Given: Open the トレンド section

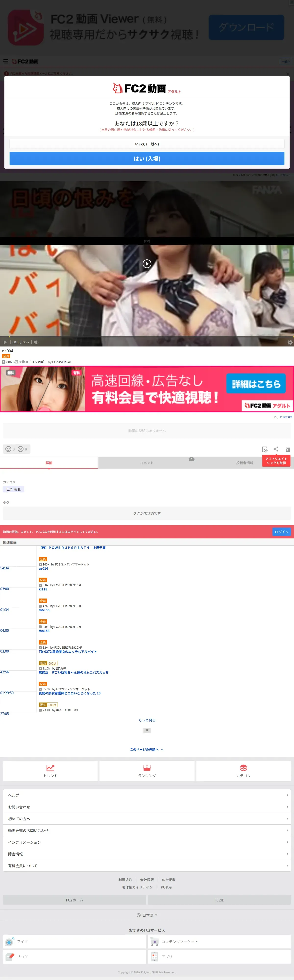Looking at the screenshot, I should 50,771.
